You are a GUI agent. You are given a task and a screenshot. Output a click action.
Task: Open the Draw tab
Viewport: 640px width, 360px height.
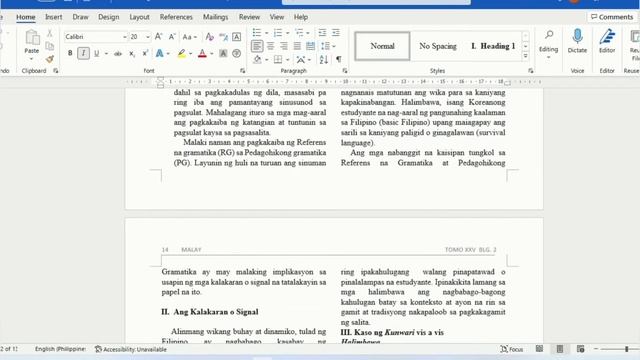(80, 17)
